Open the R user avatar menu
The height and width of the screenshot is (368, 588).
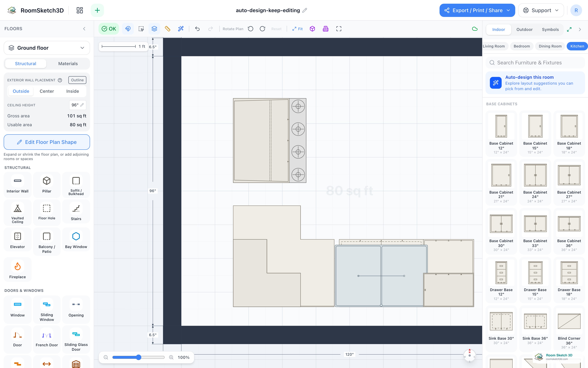(576, 10)
